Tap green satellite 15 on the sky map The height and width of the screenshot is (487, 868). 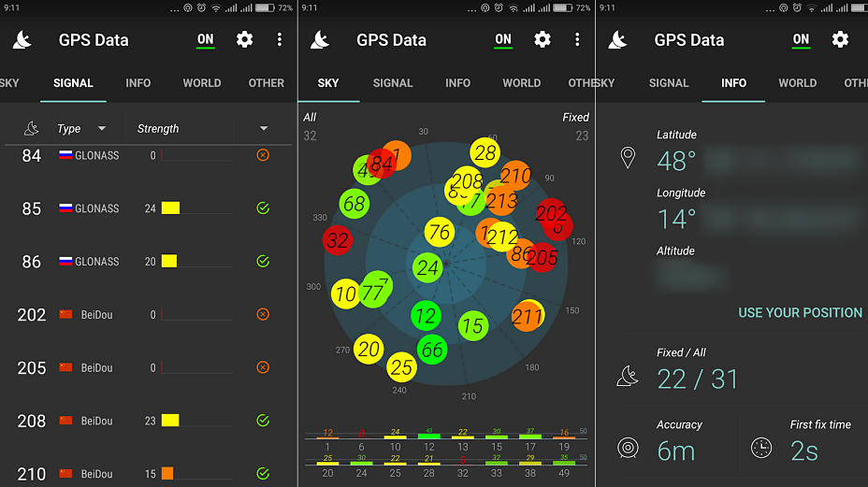[473, 325]
